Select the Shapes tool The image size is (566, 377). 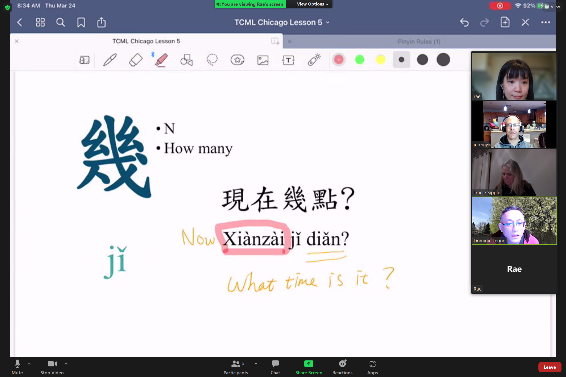click(187, 60)
